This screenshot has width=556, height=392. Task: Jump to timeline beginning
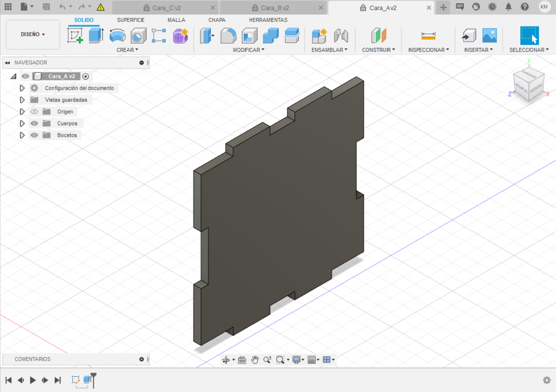(x=9, y=380)
